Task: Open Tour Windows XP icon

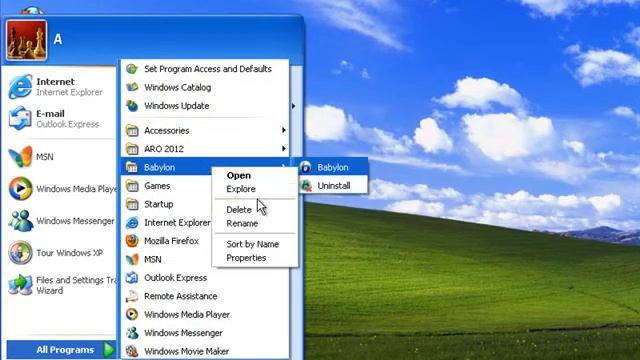Action: coord(20,253)
